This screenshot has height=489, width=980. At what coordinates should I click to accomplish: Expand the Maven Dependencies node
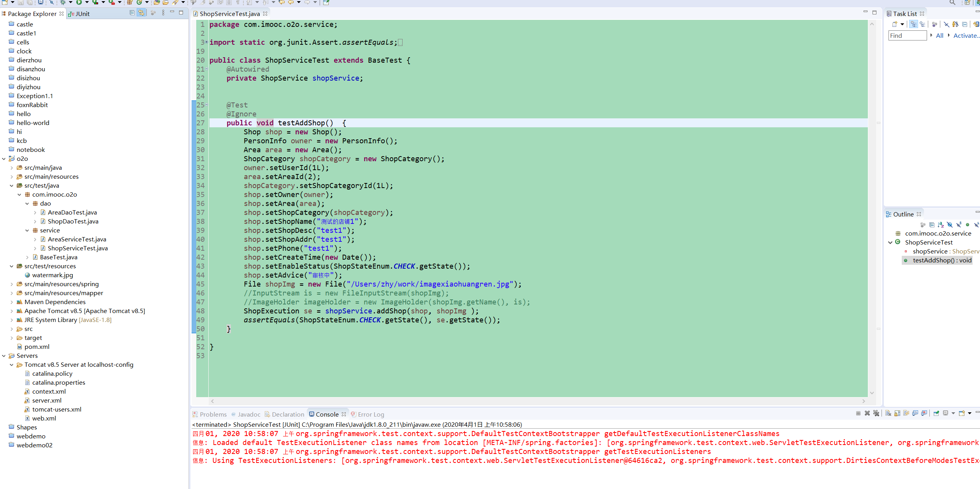pos(12,302)
